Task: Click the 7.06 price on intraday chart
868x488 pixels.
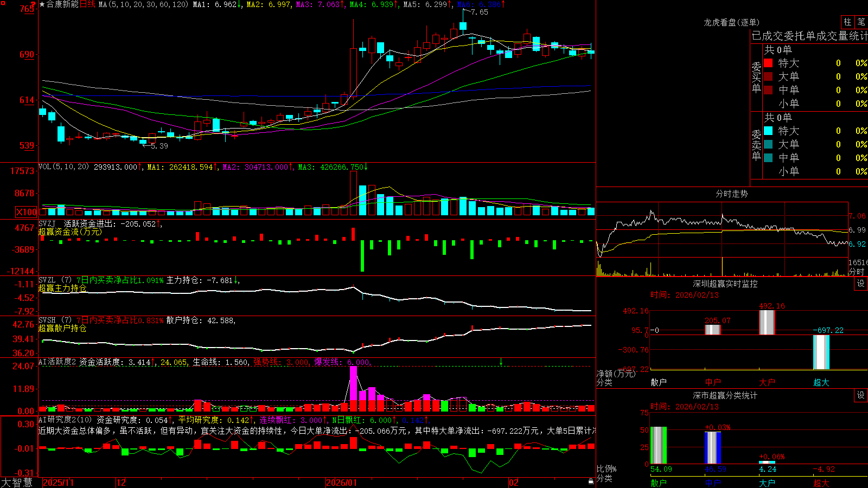Action: click(857, 216)
